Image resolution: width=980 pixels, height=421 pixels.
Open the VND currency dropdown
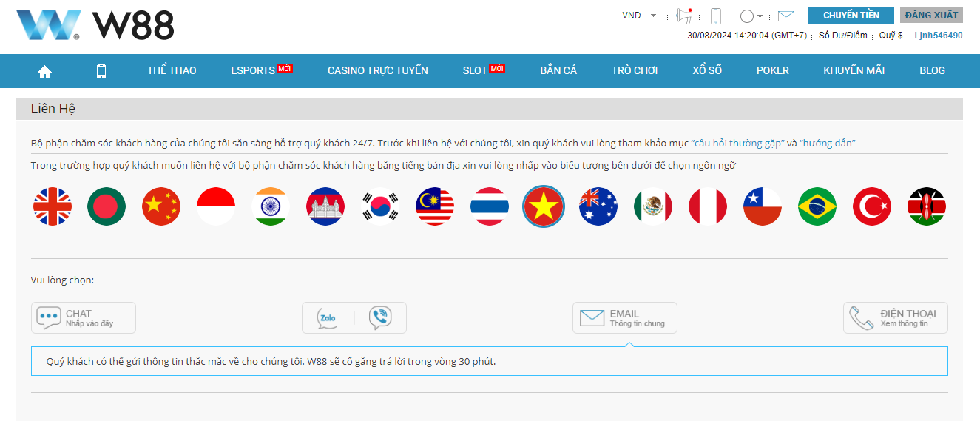tap(640, 16)
